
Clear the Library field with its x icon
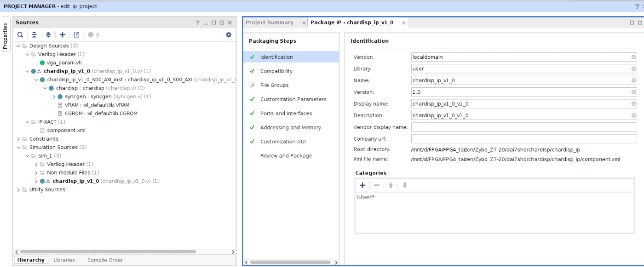[633, 68]
